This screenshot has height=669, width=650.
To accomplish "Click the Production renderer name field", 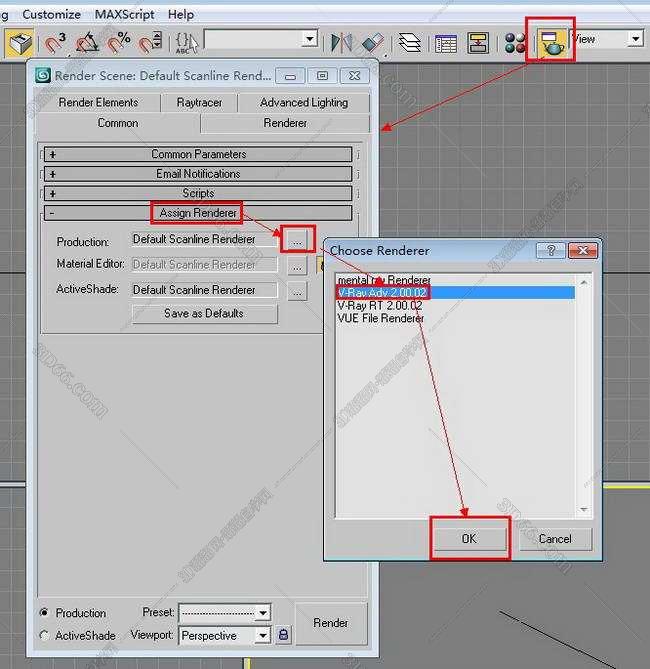I will (x=204, y=239).
